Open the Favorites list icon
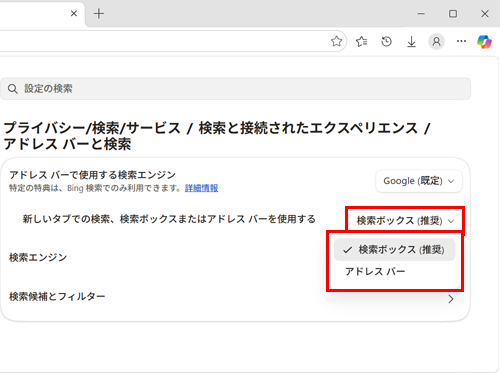The width and height of the screenshot is (500, 374). (362, 41)
